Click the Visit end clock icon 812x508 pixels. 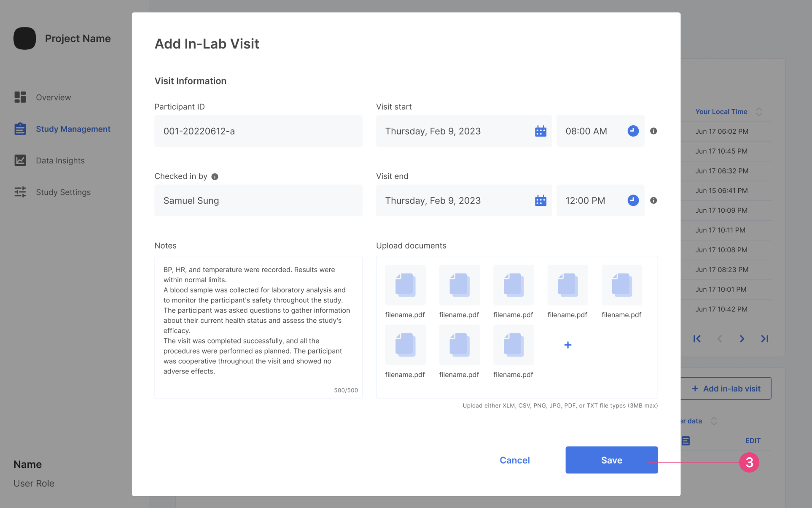tap(633, 200)
